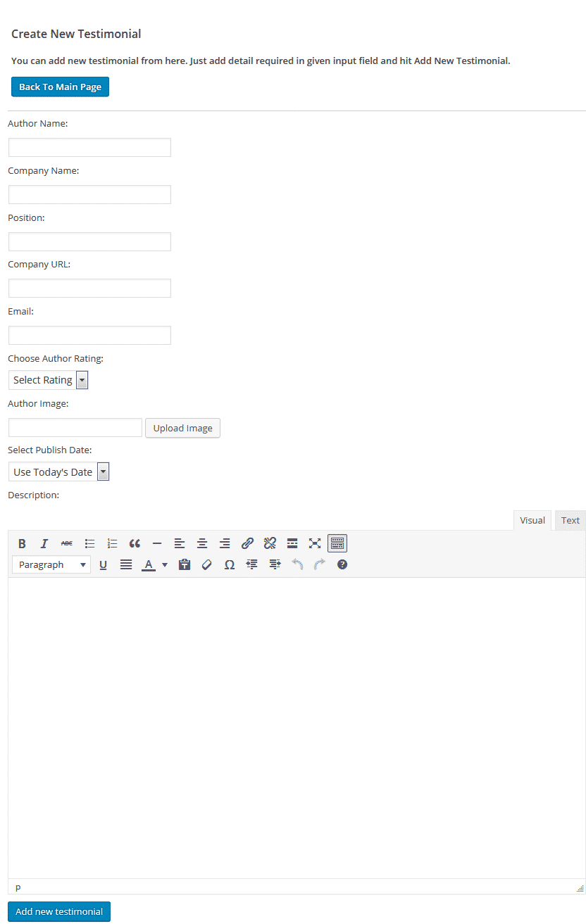Insert a numbered list

click(x=112, y=543)
